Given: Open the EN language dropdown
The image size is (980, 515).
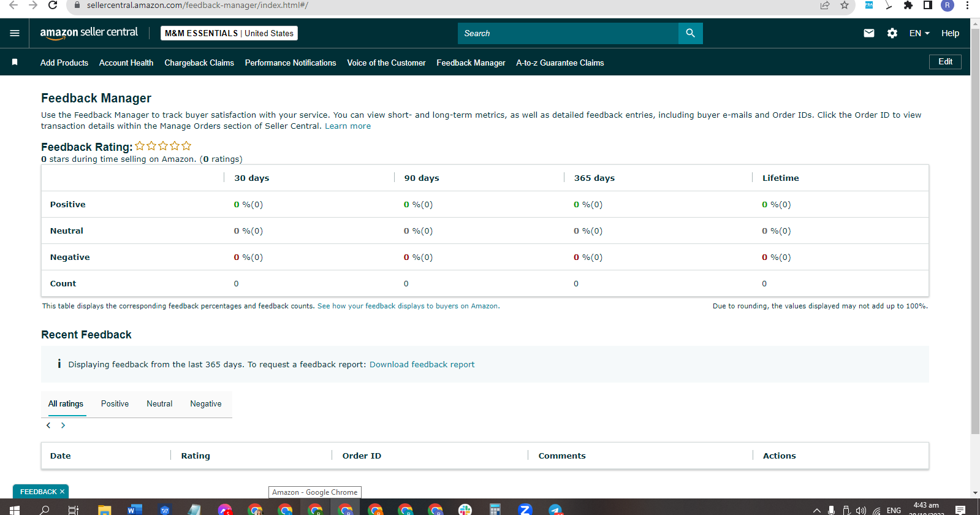Looking at the screenshot, I should (x=919, y=33).
